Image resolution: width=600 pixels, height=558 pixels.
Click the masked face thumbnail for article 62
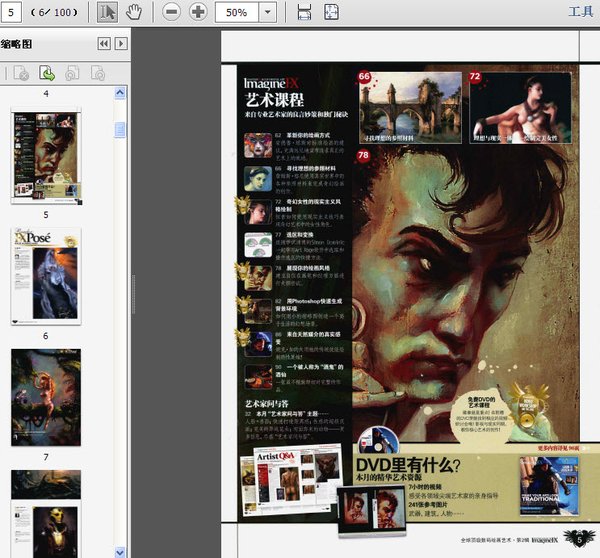(258, 145)
